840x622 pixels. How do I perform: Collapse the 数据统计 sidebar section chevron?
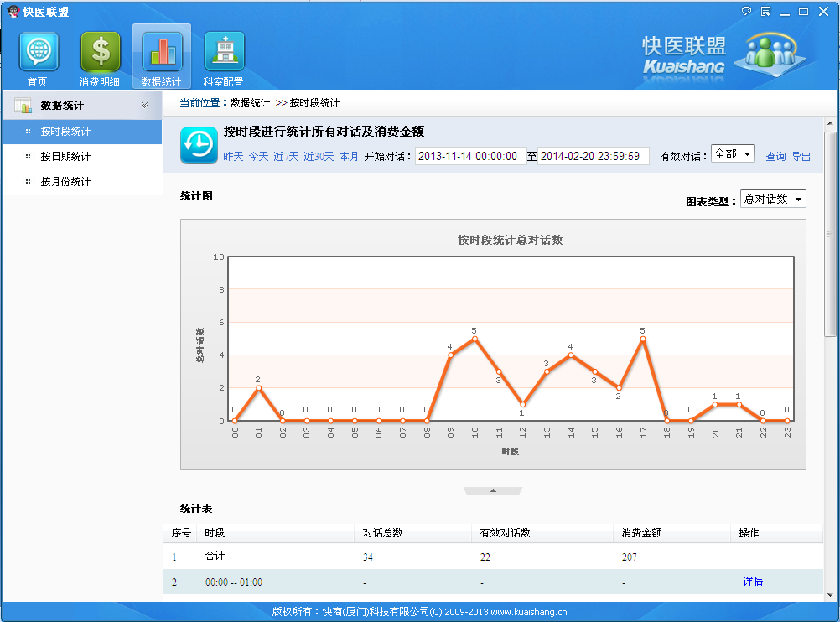coord(144,106)
